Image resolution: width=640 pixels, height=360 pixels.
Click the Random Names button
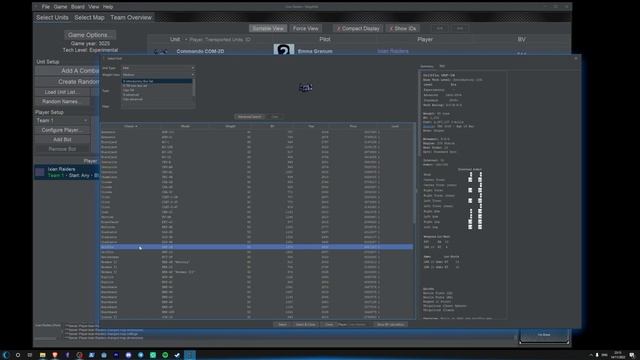[62, 102]
